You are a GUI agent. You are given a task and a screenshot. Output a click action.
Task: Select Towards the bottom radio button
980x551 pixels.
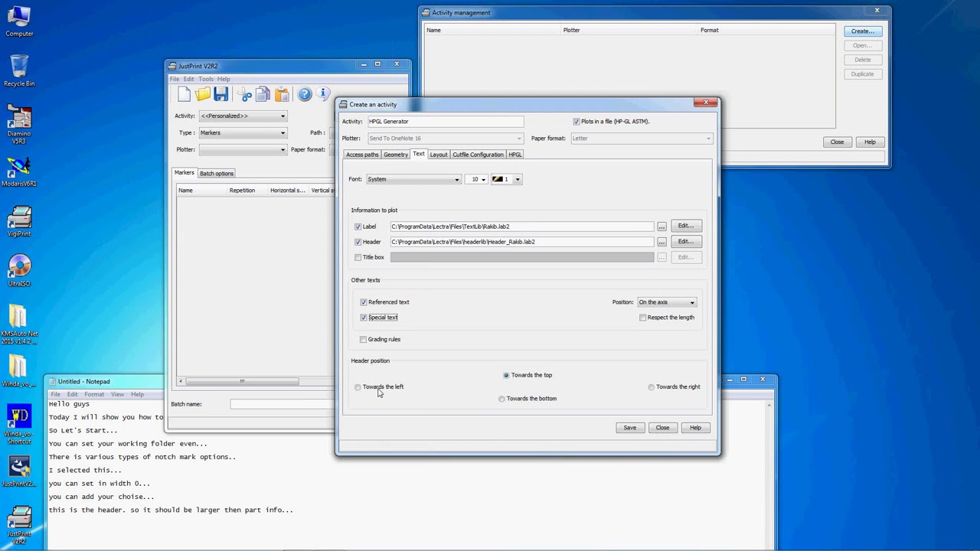pos(502,399)
